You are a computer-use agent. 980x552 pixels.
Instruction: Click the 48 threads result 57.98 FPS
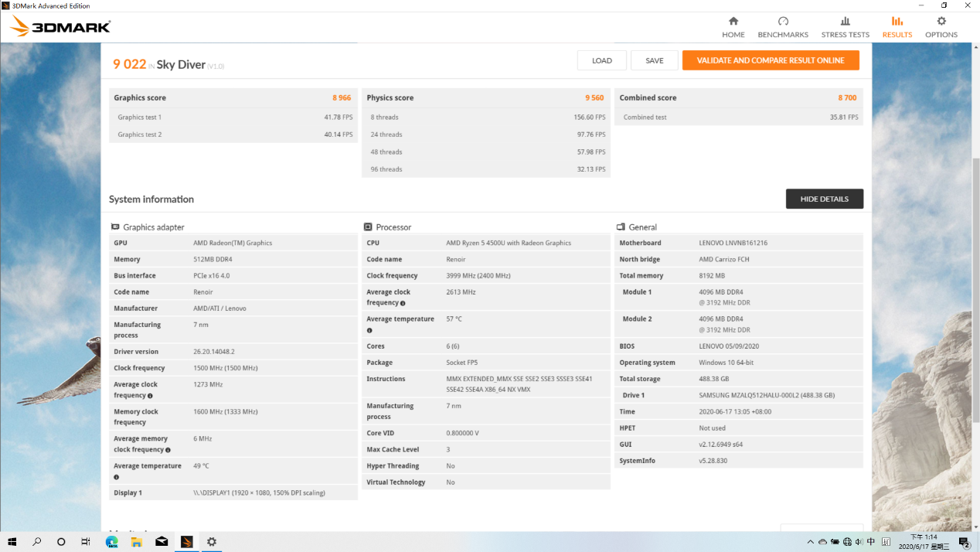pyautogui.click(x=591, y=152)
